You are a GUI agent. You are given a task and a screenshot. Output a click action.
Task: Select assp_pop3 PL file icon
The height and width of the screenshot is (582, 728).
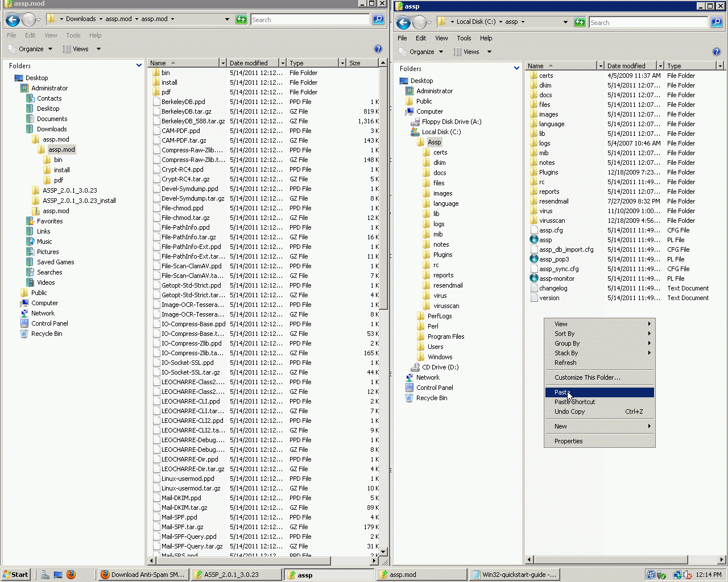point(534,259)
